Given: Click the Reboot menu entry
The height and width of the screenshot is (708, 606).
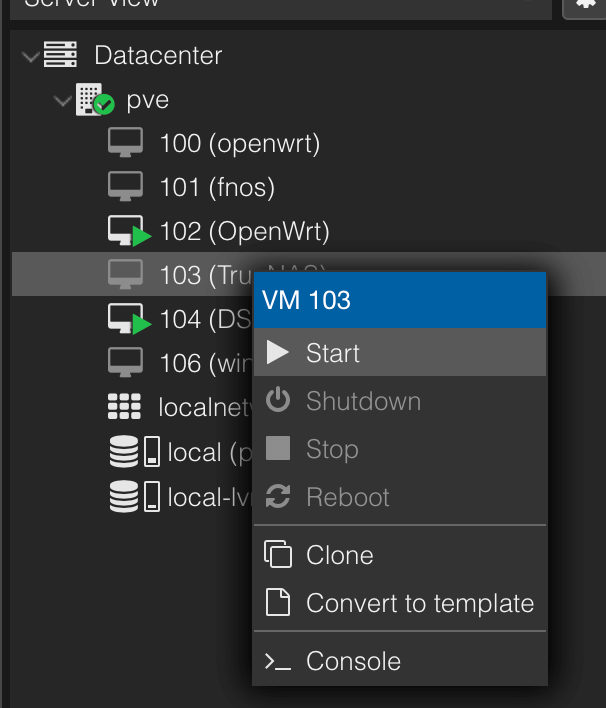Looking at the screenshot, I should pyautogui.click(x=347, y=497).
